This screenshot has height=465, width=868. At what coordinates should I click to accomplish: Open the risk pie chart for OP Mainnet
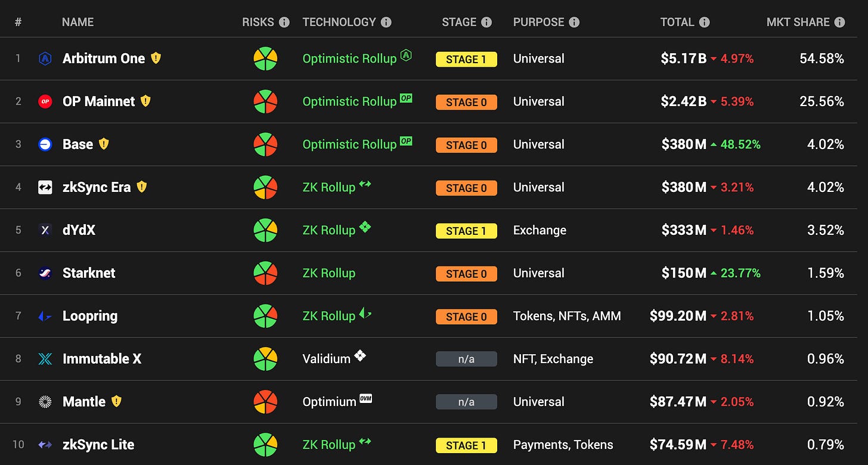pyautogui.click(x=265, y=101)
